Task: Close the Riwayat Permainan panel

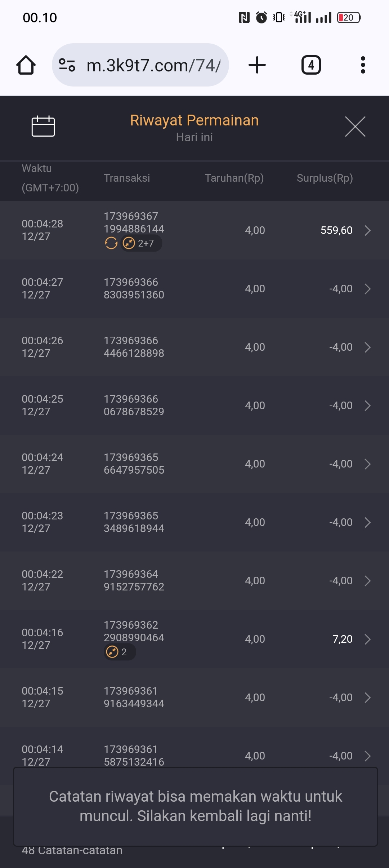Action: 355,127
